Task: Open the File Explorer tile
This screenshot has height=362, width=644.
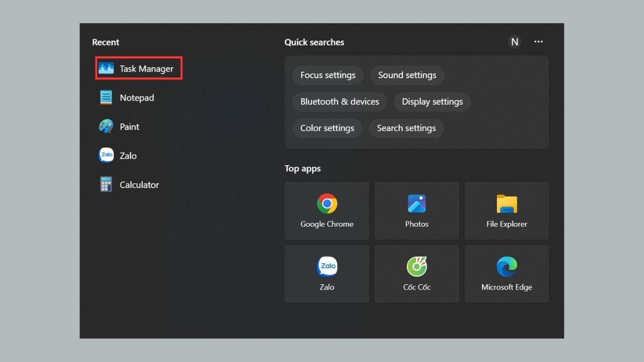Action: pos(507,210)
